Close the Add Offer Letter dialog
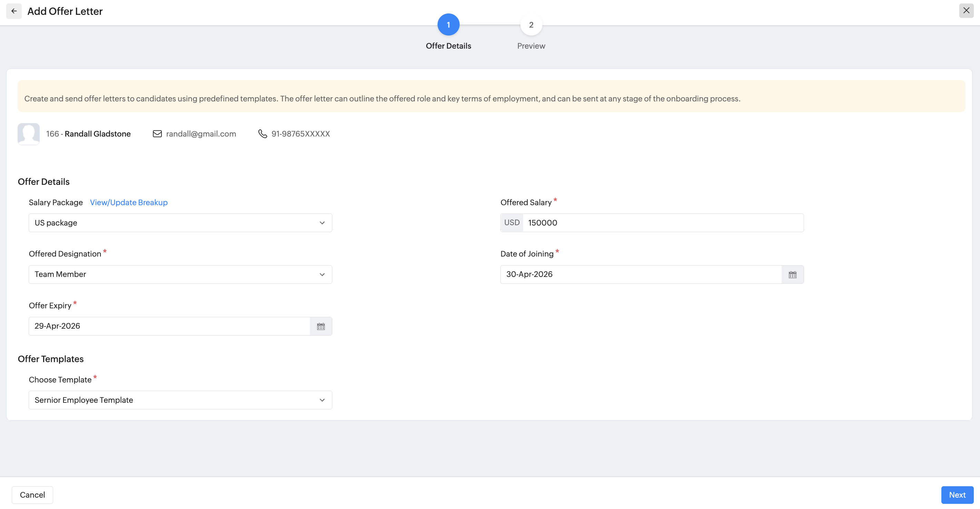Image resolution: width=980 pixels, height=509 pixels. 966,11
